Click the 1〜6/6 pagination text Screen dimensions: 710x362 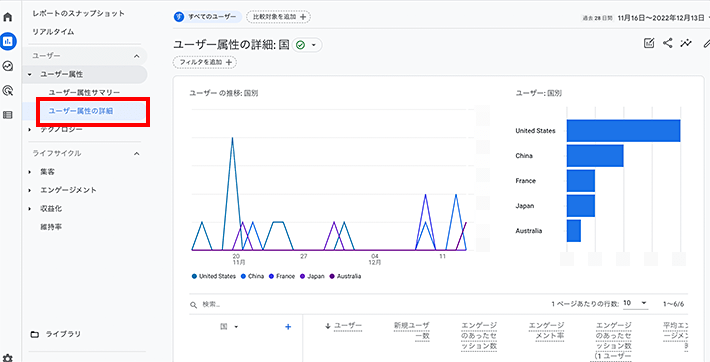[x=673, y=304]
